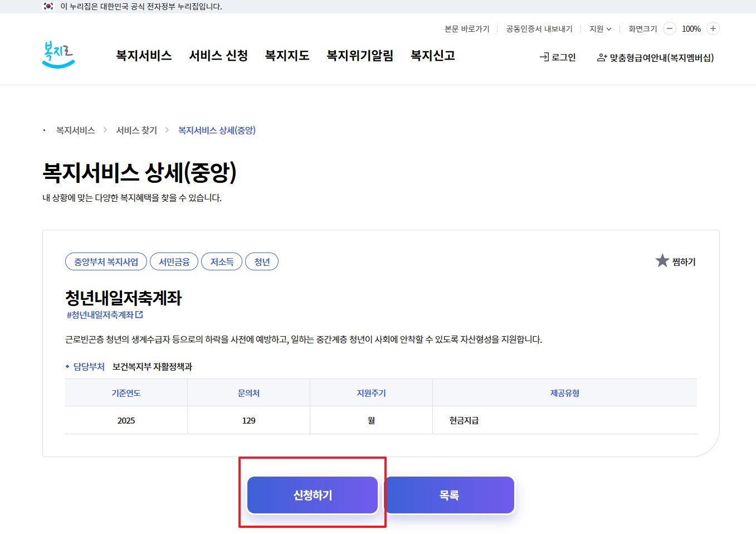The height and width of the screenshot is (534, 756).
Task: Click 본문 바로가기 link
Action: 467,29
